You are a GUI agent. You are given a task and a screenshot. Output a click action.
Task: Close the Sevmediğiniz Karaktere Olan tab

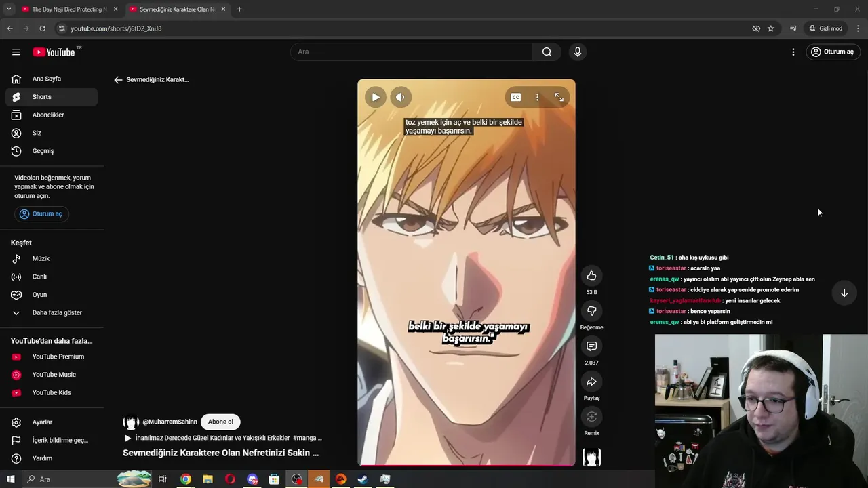coord(223,9)
